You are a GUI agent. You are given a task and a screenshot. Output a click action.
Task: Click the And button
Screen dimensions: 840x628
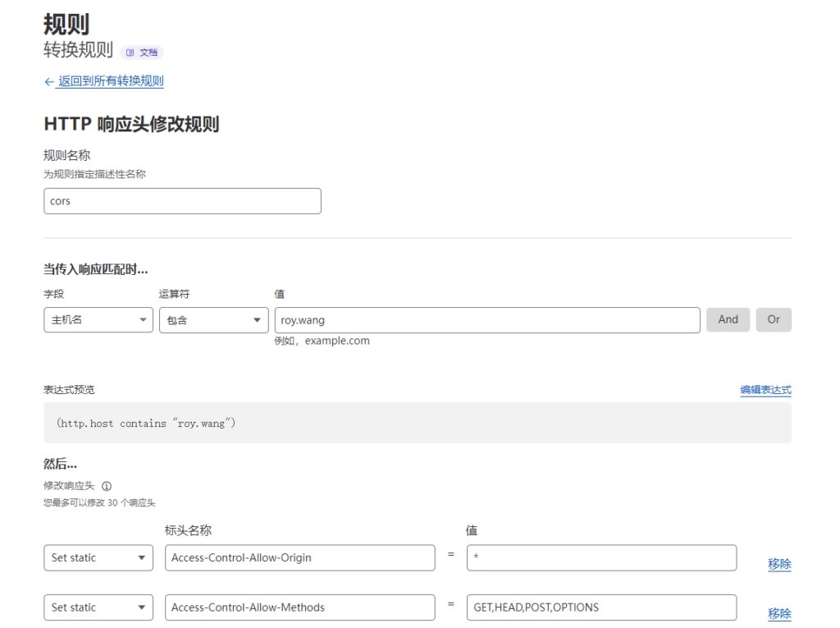728,320
